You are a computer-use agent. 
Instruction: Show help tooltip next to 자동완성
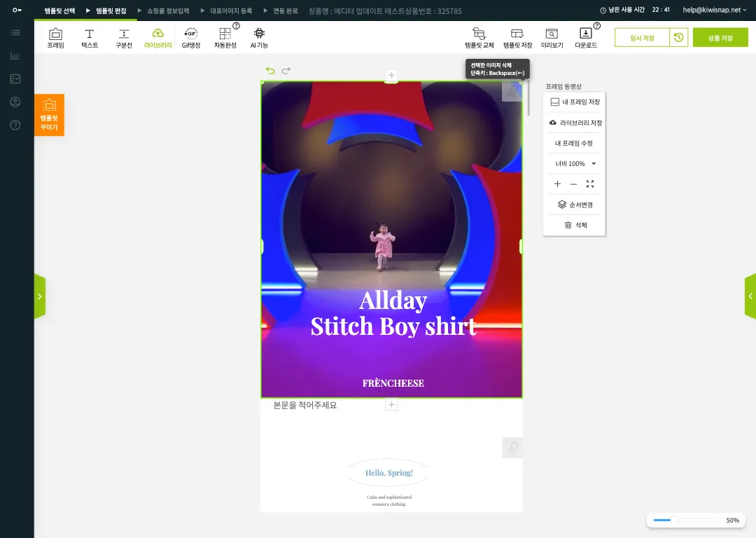click(237, 26)
